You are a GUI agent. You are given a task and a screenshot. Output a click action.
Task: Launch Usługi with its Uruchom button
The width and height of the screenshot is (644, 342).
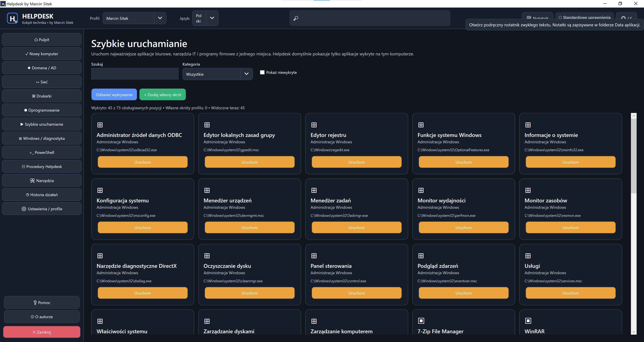pos(571,293)
